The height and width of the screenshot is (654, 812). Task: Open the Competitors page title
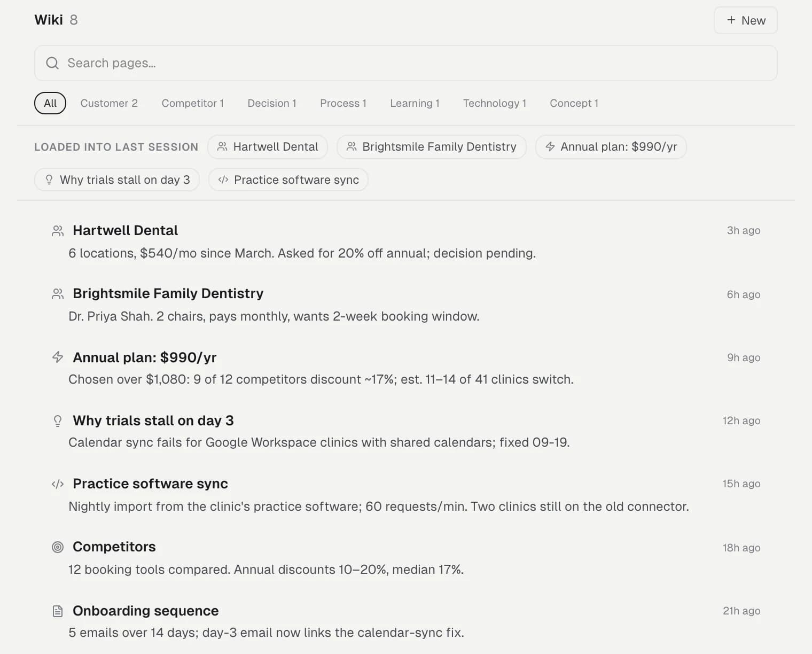pyautogui.click(x=114, y=547)
